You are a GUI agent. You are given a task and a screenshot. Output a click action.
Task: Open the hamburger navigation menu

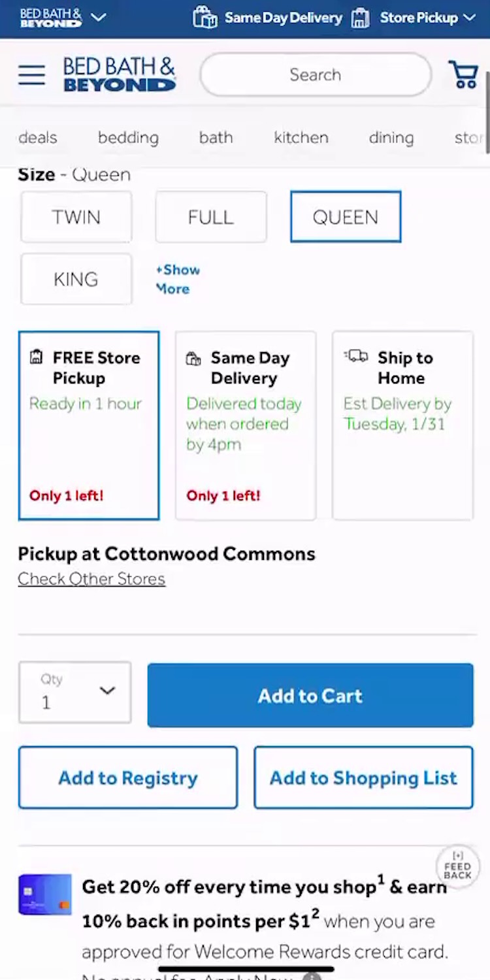click(x=31, y=75)
